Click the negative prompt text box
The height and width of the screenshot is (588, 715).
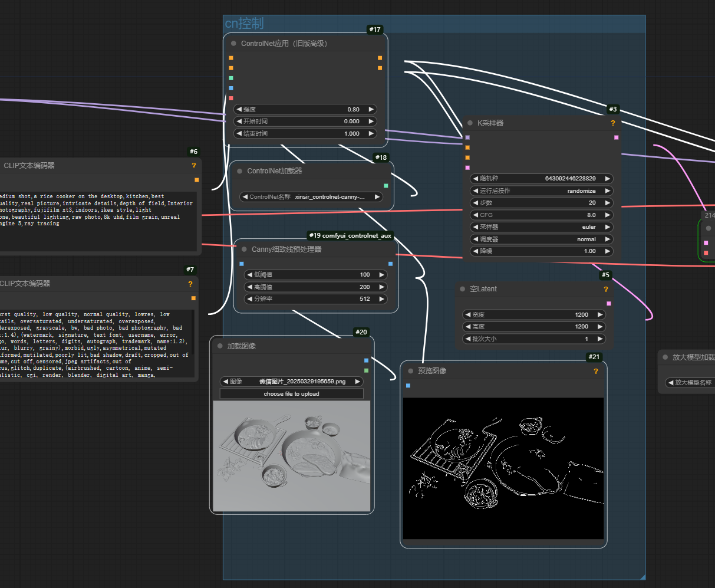(96, 344)
